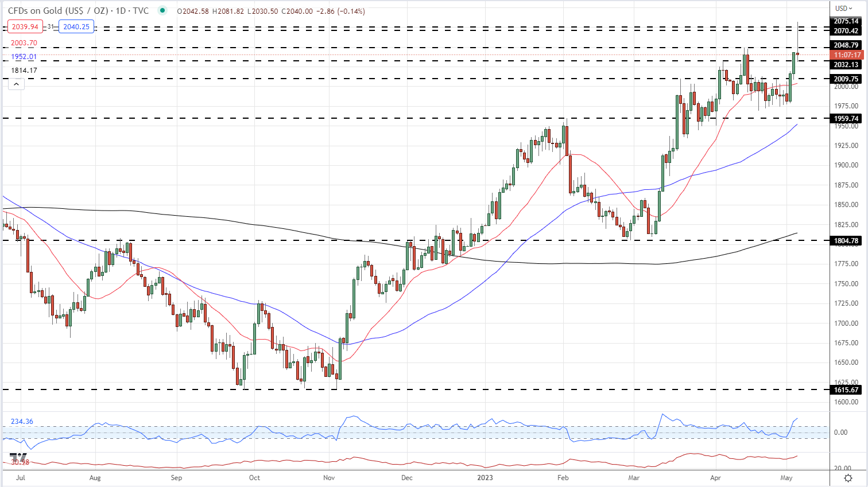Open chart settings gear icon

click(848, 478)
